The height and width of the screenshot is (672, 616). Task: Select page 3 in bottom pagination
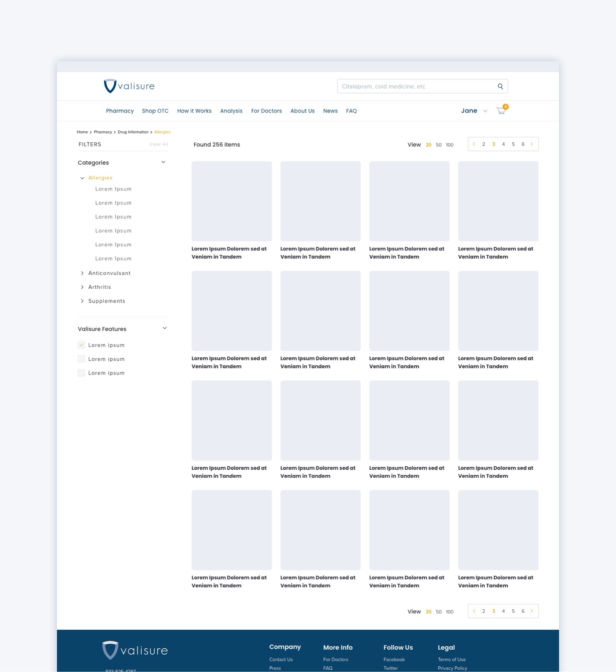point(494,611)
